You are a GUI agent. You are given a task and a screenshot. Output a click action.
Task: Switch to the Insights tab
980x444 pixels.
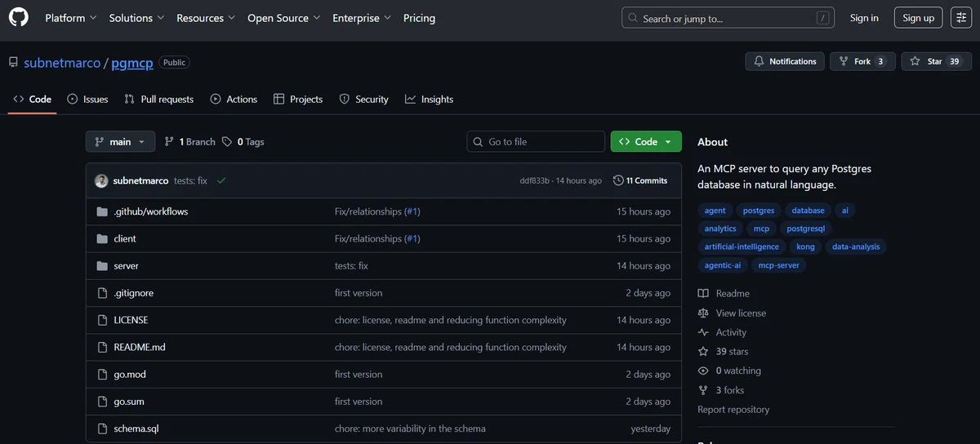430,99
